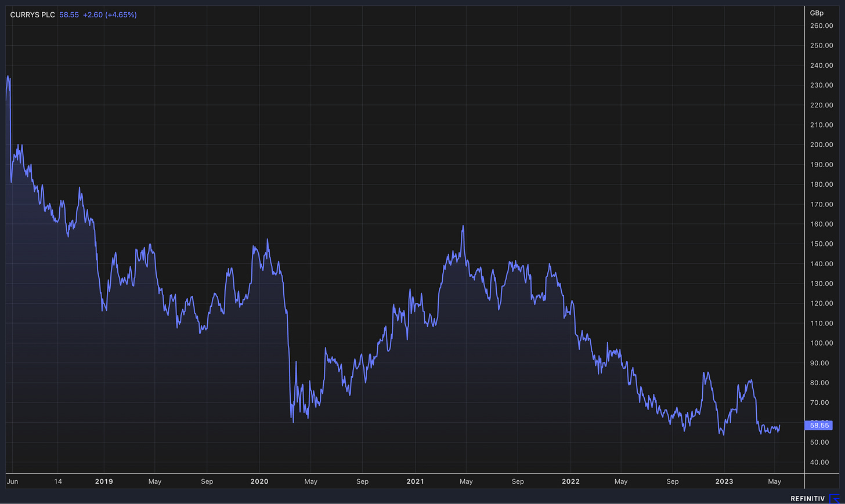Click the May label following 2023
Screen dimensions: 845x504
coord(775,481)
